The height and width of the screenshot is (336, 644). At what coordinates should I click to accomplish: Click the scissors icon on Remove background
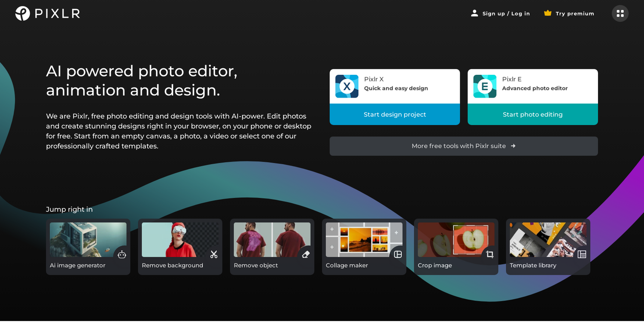pyautogui.click(x=214, y=254)
